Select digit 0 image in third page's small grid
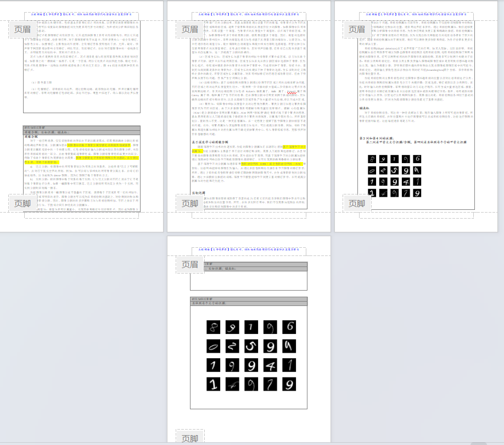Screen dimensions: 504x445 point(372,170)
